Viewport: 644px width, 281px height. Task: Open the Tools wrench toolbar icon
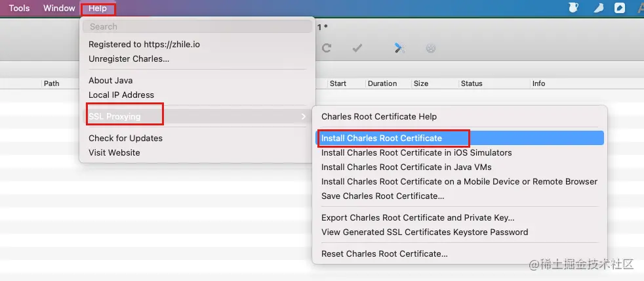[x=400, y=48]
